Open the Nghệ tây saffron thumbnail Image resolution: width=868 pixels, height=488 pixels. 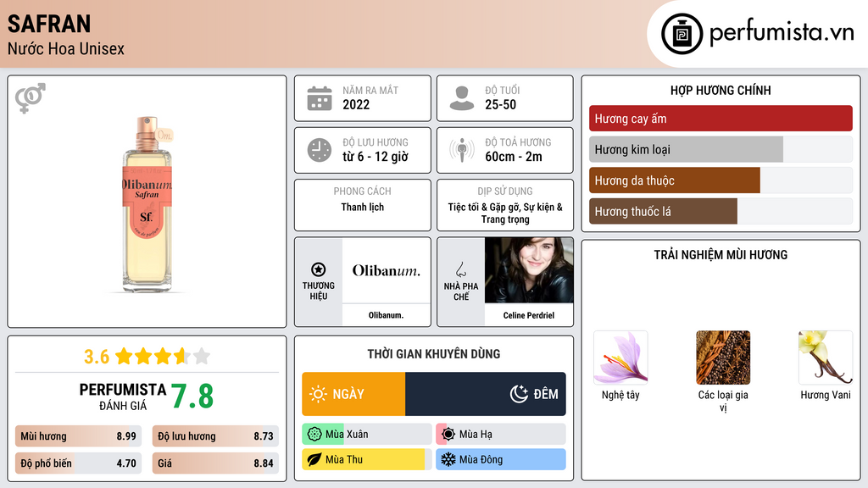[620, 358]
